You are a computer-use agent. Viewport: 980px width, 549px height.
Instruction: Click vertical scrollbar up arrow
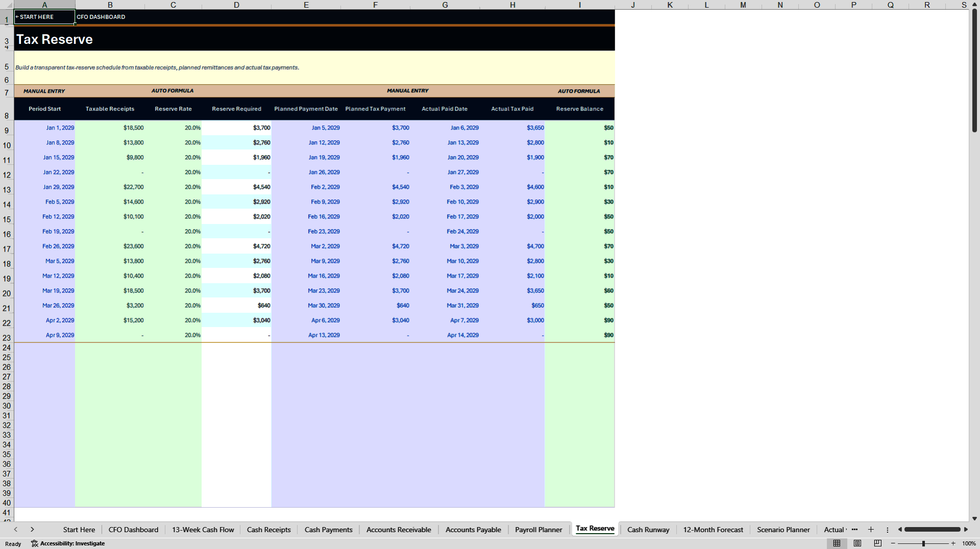pyautogui.click(x=974, y=5)
